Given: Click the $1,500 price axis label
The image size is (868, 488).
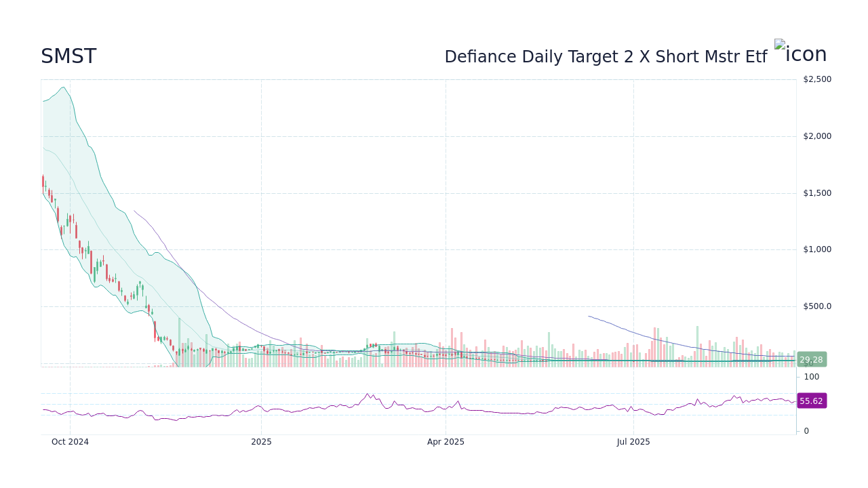Looking at the screenshot, I should [817, 193].
